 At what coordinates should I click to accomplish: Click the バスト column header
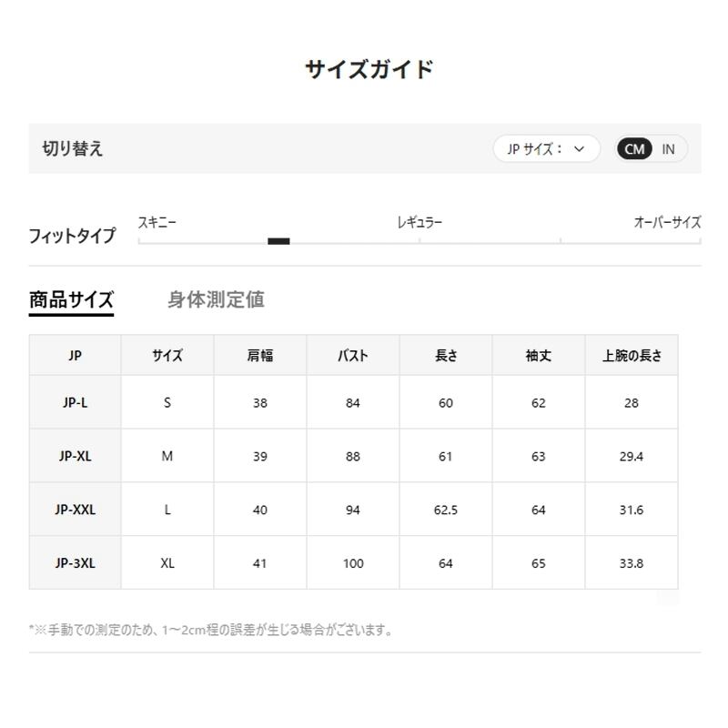point(353,355)
